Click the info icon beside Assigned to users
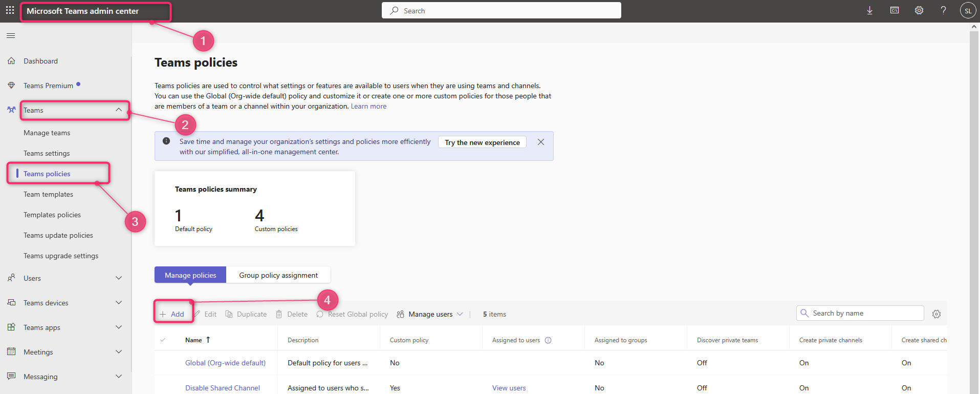 click(x=548, y=340)
